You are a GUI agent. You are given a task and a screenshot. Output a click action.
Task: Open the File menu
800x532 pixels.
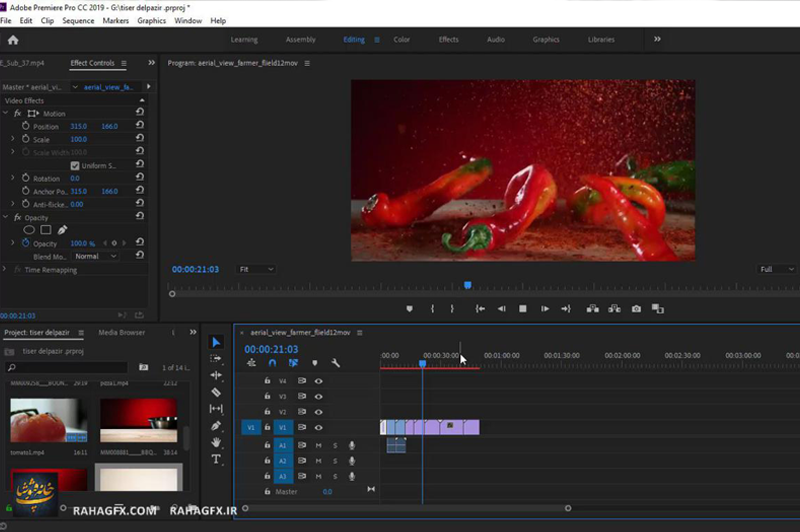coord(6,20)
